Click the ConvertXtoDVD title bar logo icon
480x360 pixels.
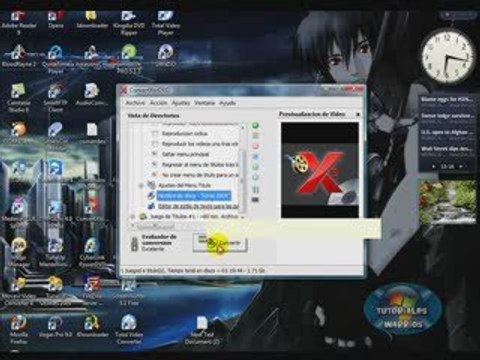point(124,90)
